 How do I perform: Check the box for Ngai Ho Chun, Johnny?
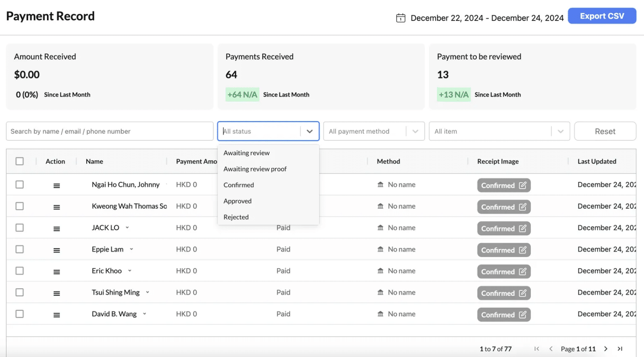pos(20,184)
